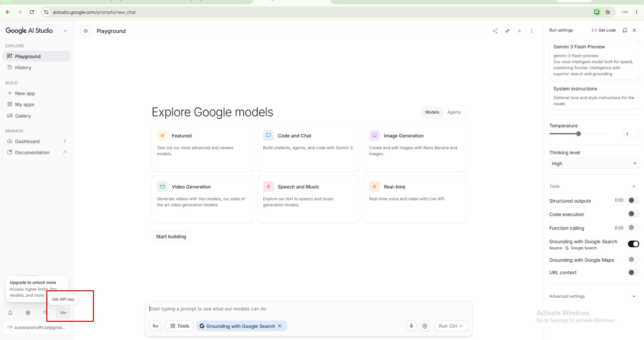Toggle Grounding with Google Maps switch
This screenshot has height=340, width=644.
coord(634,259)
